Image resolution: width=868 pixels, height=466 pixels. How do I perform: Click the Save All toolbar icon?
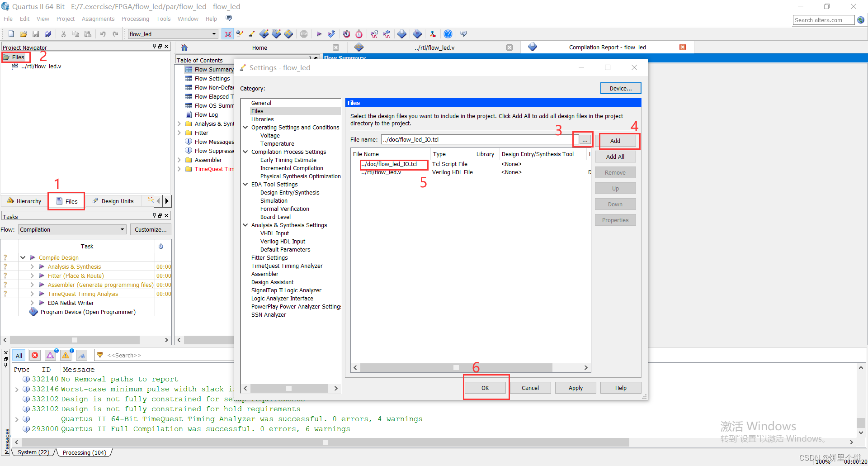(x=48, y=34)
